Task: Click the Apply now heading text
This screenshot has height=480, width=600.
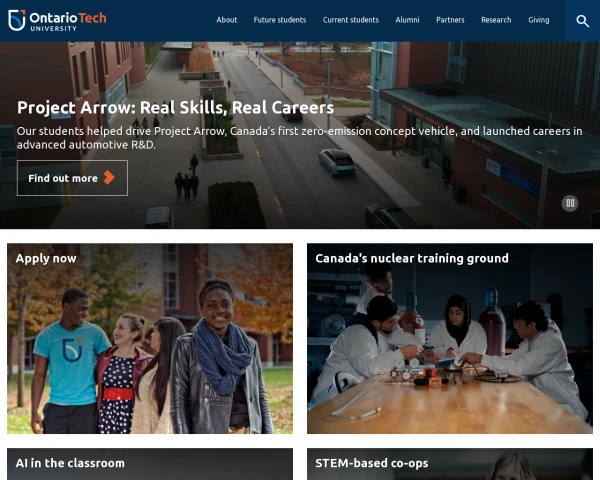Action: 46,259
